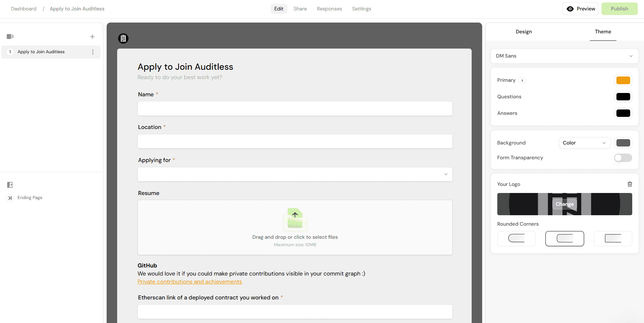Click the Your Logo label
Image resolution: width=644 pixels, height=323 pixels.
point(509,184)
